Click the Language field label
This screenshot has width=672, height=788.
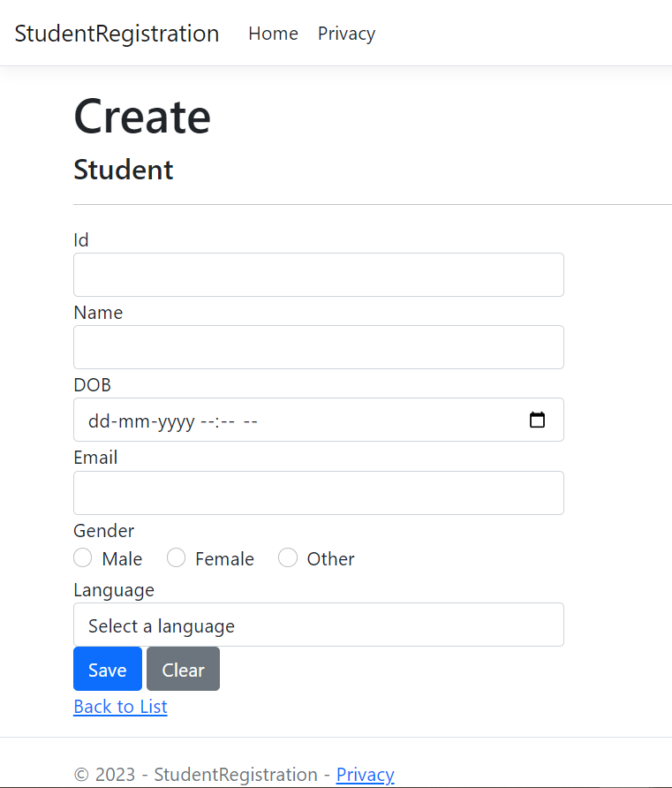pyautogui.click(x=114, y=590)
